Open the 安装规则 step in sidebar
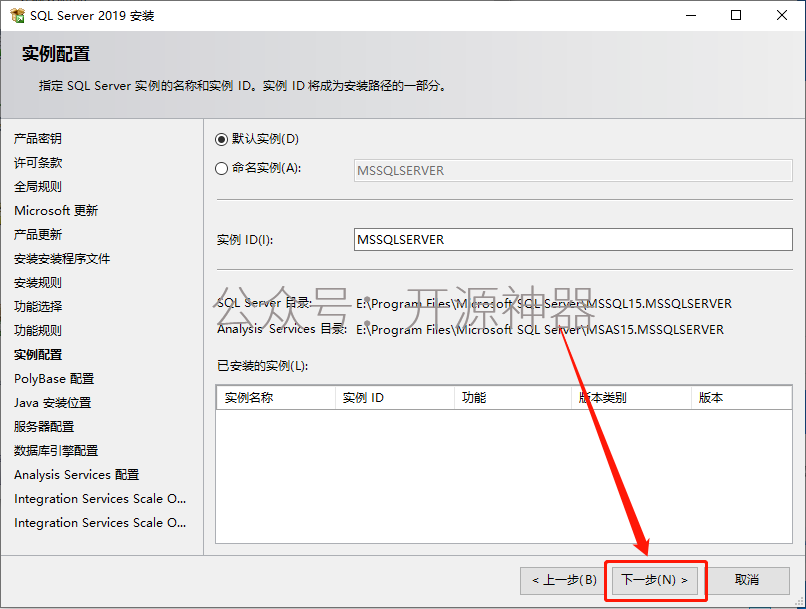The image size is (806, 609). coord(38,283)
